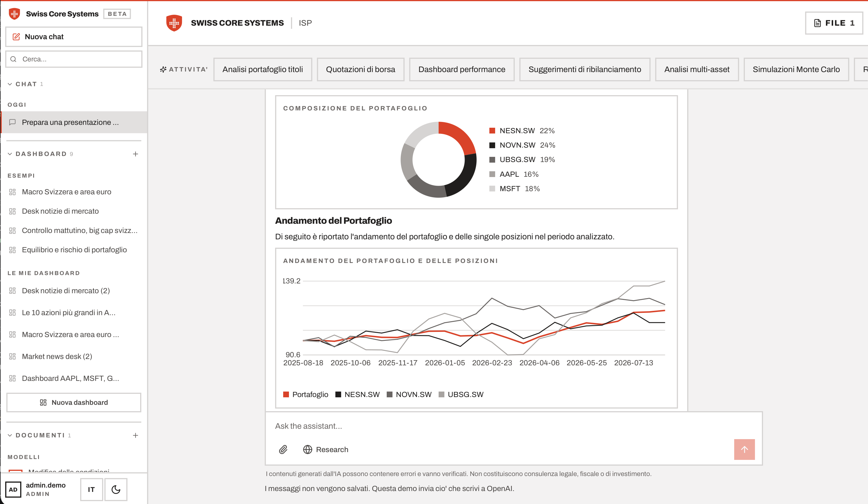Viewport: 868px width, 504px height.
Task: Click the admin.demo username
Action: [46, 485]
